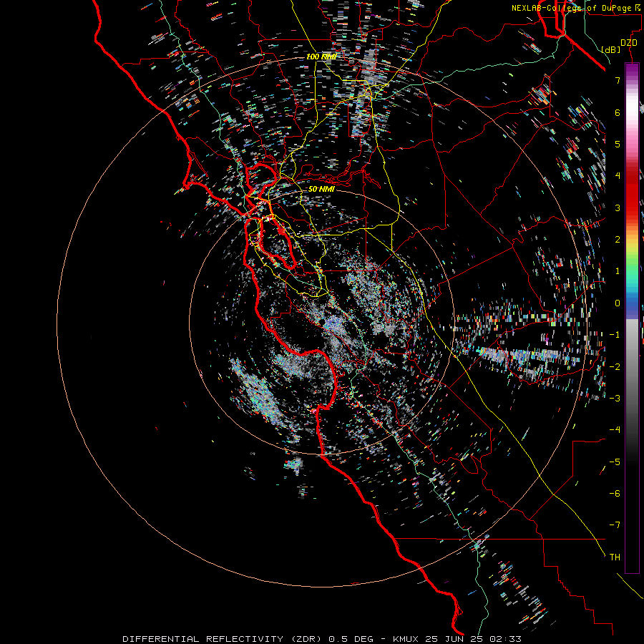Click the "3" value on color scale
The height and width of the screenshot is (644, 644).
coord(618,208)
